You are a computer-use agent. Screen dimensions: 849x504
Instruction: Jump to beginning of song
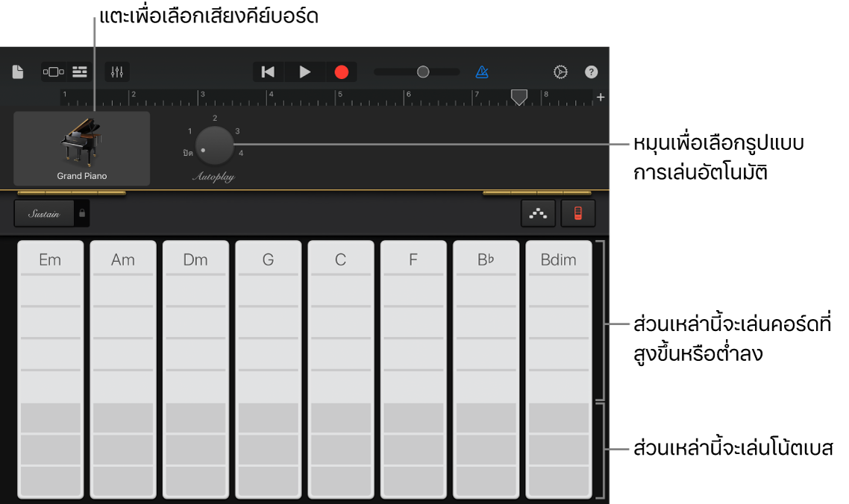tap(269, 72)
